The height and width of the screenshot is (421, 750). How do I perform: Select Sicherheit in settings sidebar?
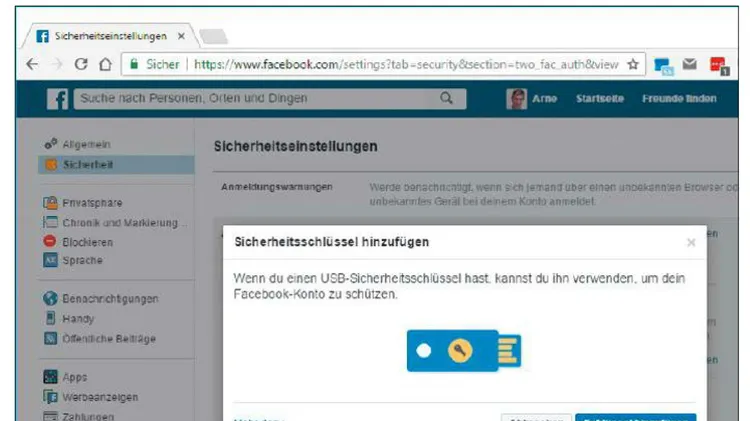point(116,165)
